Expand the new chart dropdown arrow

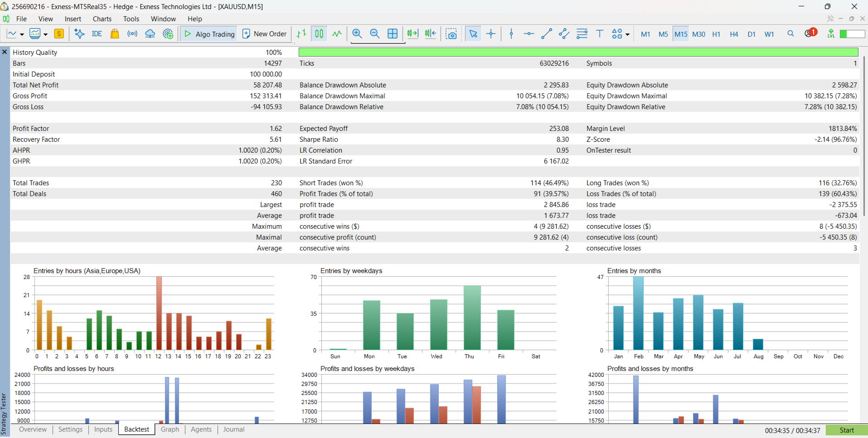point(21,34)
